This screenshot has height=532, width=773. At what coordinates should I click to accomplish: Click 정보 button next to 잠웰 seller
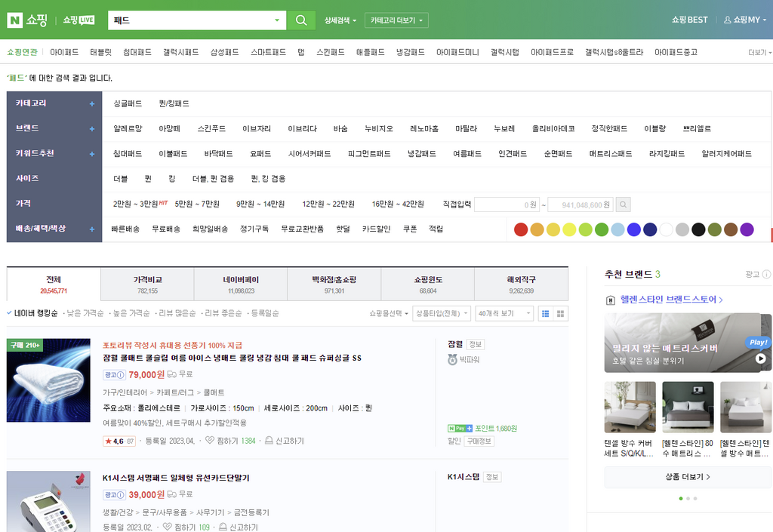[476, 344]
